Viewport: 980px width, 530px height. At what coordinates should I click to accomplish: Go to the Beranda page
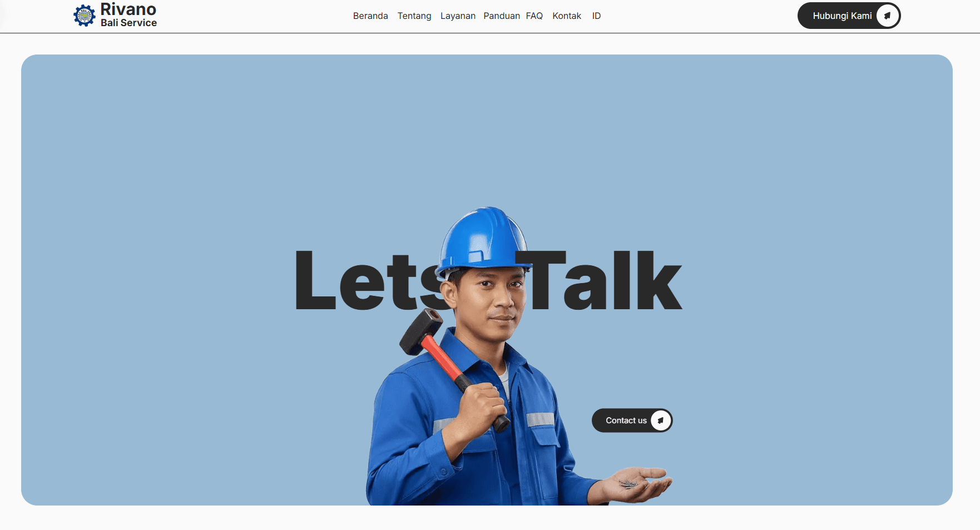[x=370, y=16]
